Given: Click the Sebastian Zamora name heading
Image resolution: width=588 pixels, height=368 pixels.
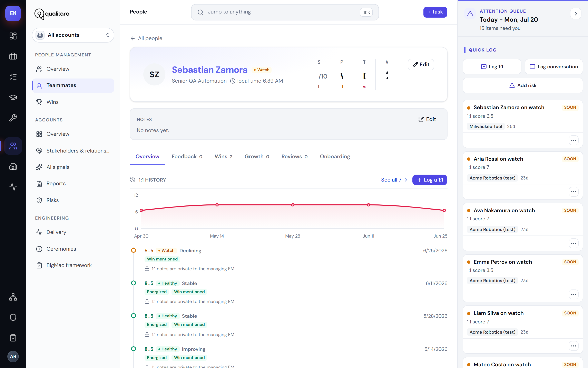Looking at the screenshot, I should (210, 70).
